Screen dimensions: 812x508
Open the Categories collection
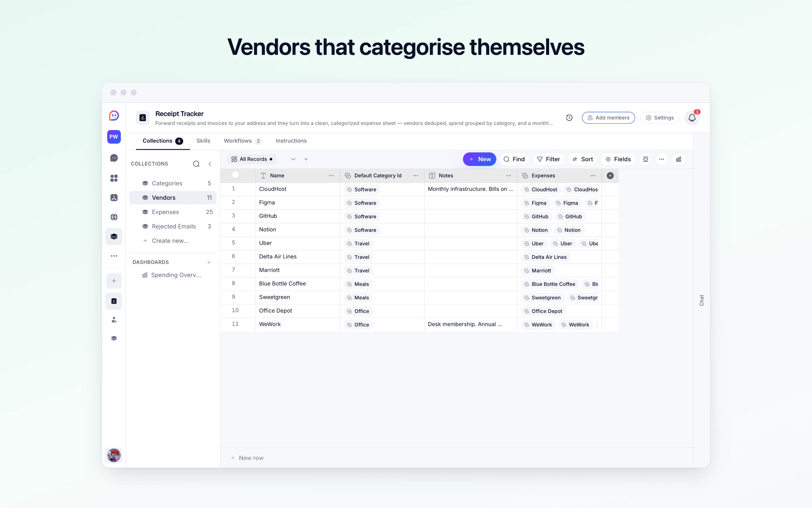tap(173, 183)
